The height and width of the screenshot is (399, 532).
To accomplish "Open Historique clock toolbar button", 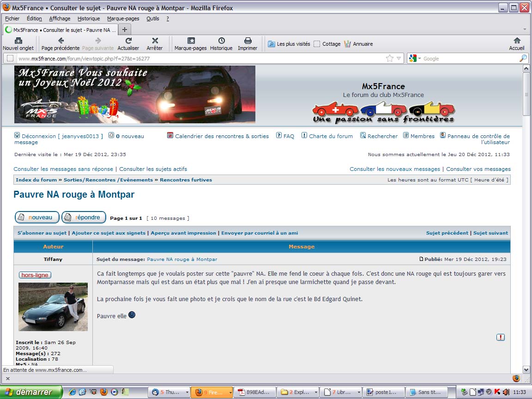I will click(x=221, y=44).
